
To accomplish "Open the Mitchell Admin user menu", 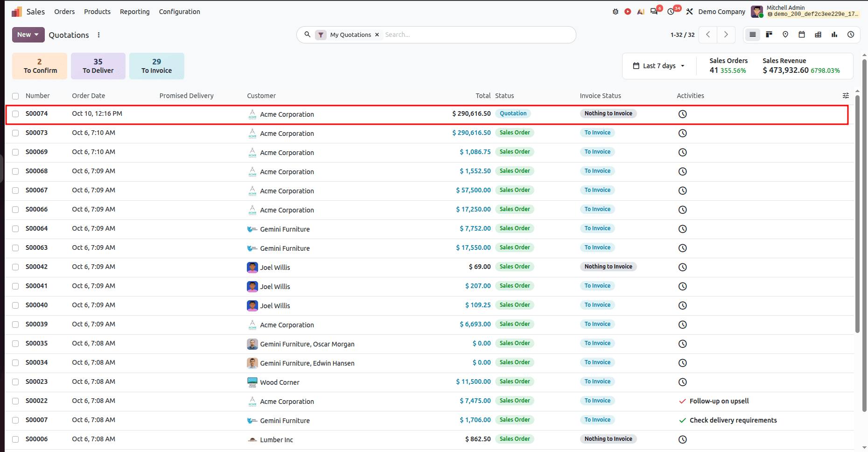I will pos(805,11).
